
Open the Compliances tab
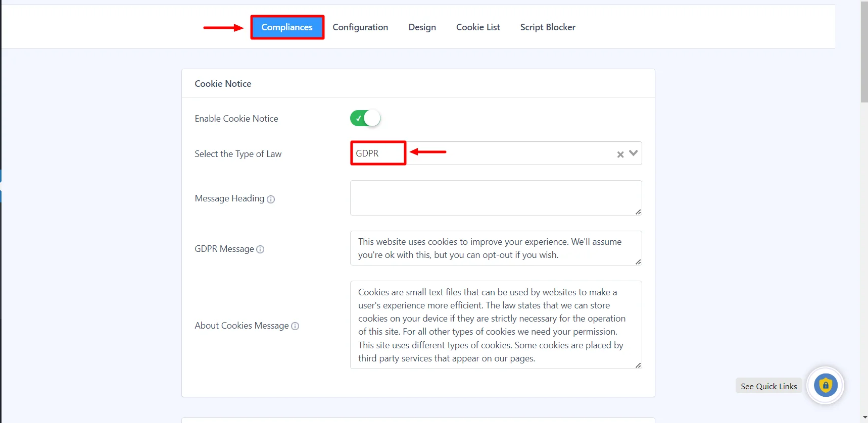(x=287, y=27)
